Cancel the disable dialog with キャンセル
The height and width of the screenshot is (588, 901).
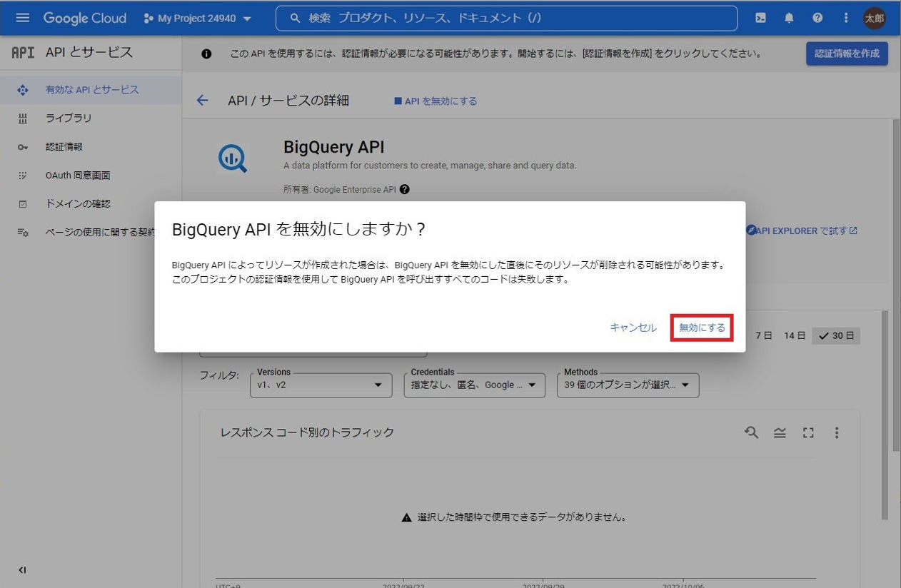[633, 328]
